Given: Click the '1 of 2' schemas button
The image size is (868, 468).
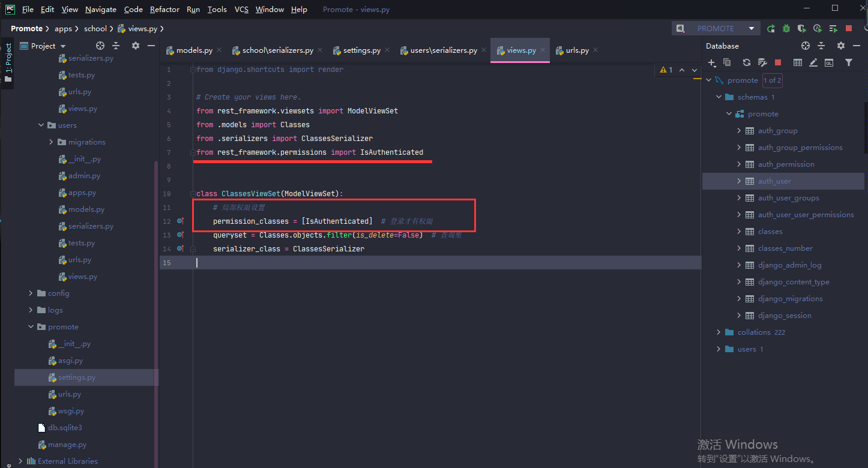Looking at the screenshot, I should coord(772,80).
